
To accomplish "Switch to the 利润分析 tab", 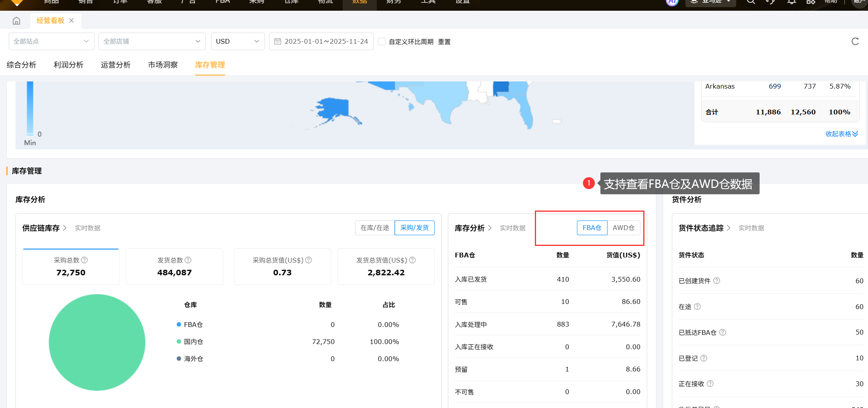I will point(68,65).
